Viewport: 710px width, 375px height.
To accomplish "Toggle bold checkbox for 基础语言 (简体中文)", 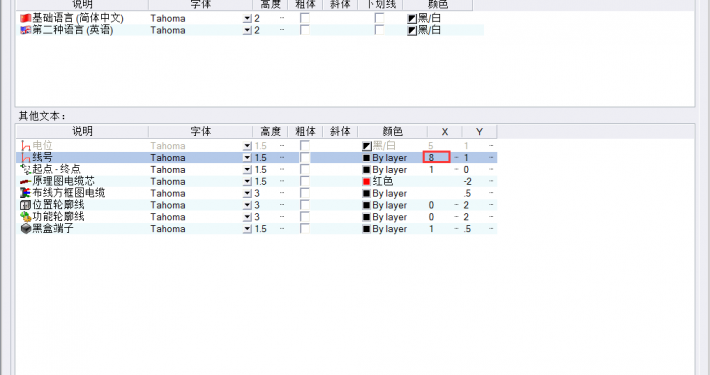I will [x=305, y=18].
